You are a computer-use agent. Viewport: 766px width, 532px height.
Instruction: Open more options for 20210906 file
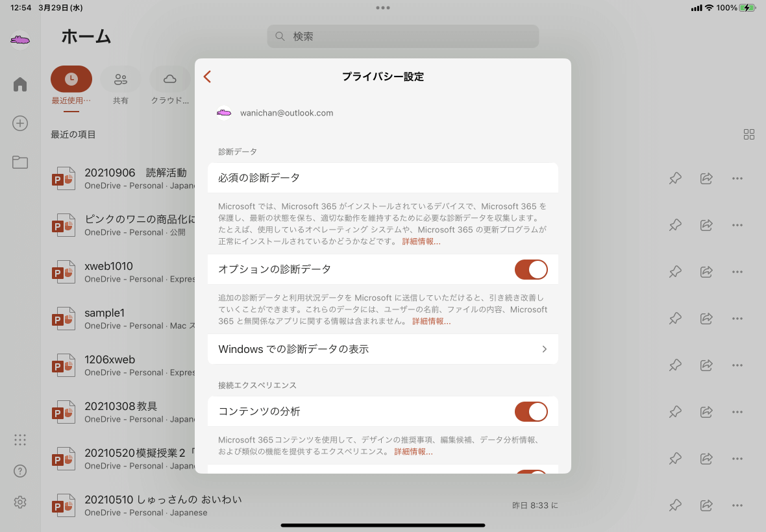pyautogui.click(x=737, y=178)
